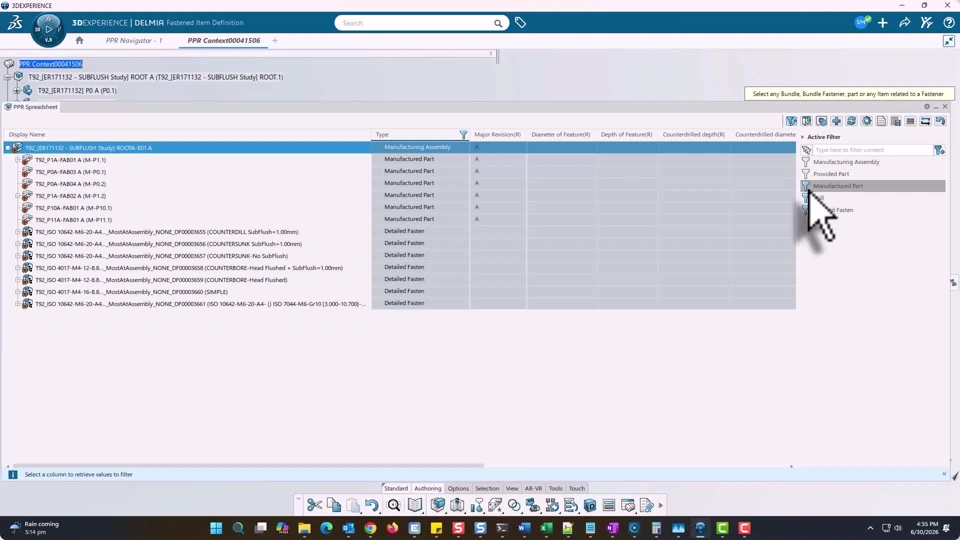Open the Tools action bar tab
The image size is (960, 540).
pos(555,489)
